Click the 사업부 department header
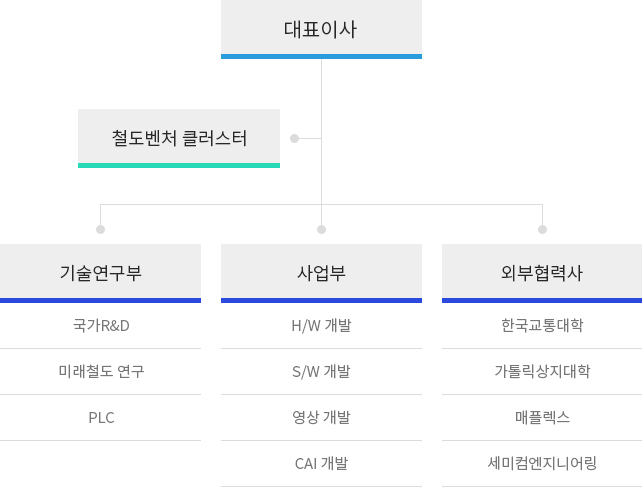Screen dimensions: 642x487 tap(321, 272)
